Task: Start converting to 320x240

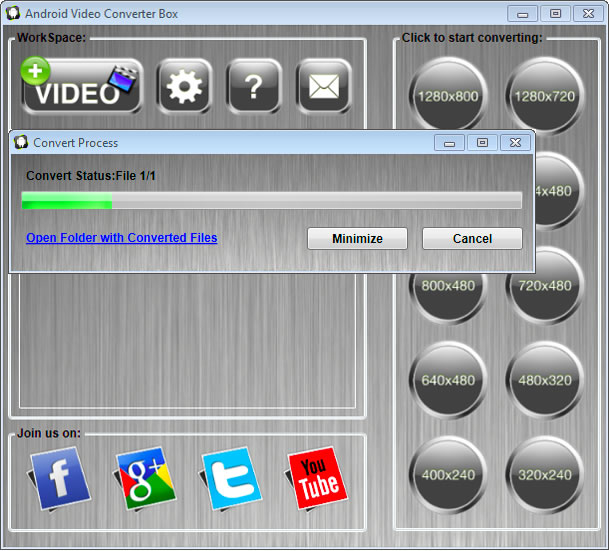Action: coord(545,475)
